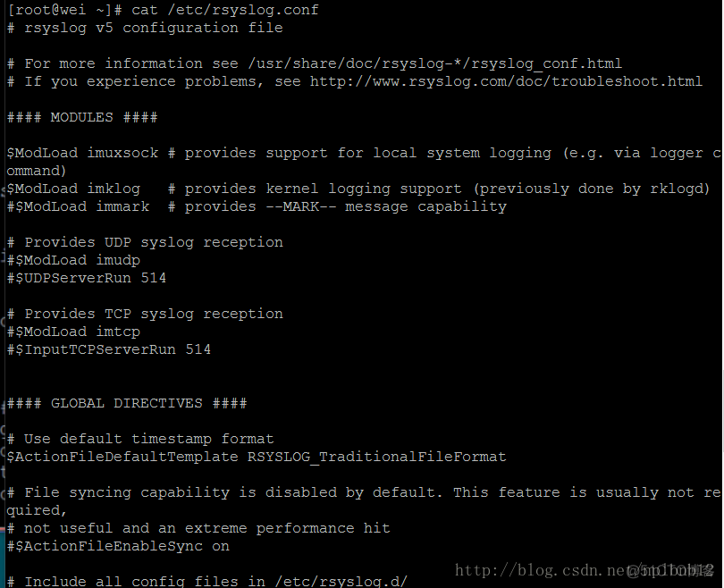
Task: Click the blog.csdn.net watermark link
Action: tap(540, 570)
